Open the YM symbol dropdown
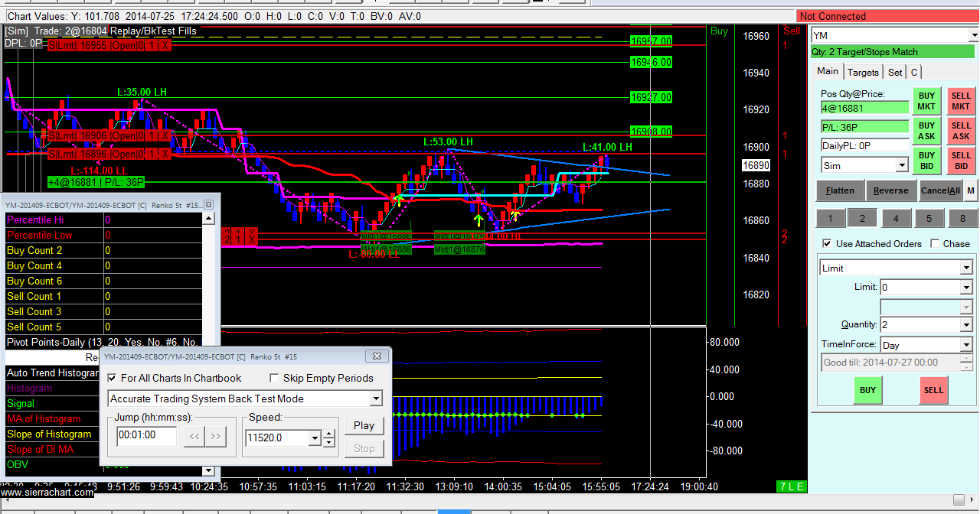980x514 pixels. point(973,35)
